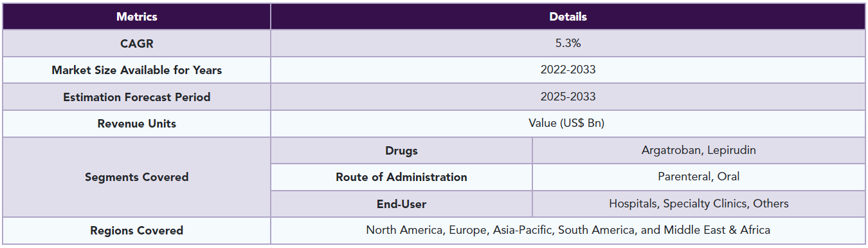Select Hospitals, Specialty Clinics, Others cell

[699, 204]
